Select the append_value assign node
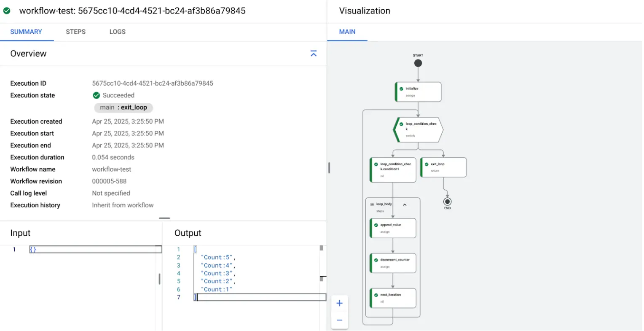 (x=392, y=228)
